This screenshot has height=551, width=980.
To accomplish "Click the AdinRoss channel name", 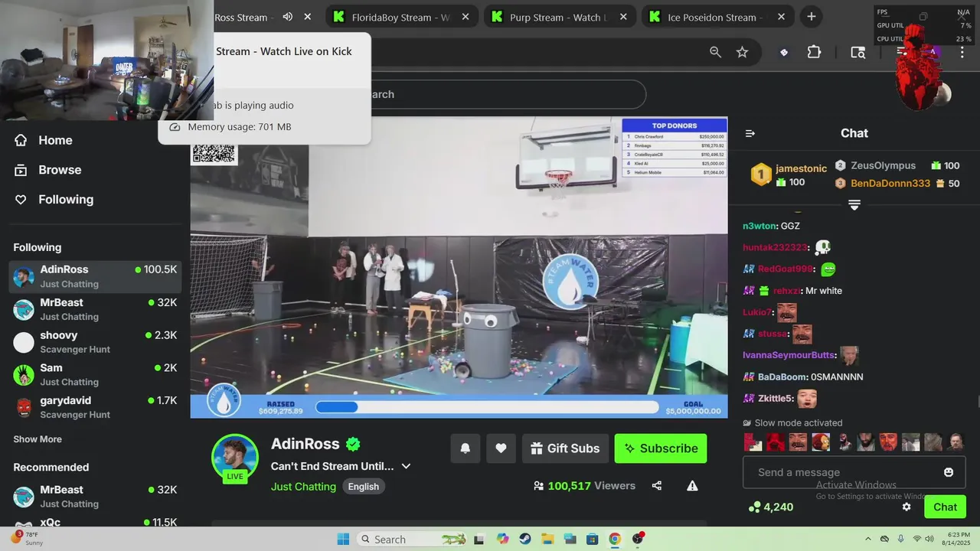I will 305,444.
